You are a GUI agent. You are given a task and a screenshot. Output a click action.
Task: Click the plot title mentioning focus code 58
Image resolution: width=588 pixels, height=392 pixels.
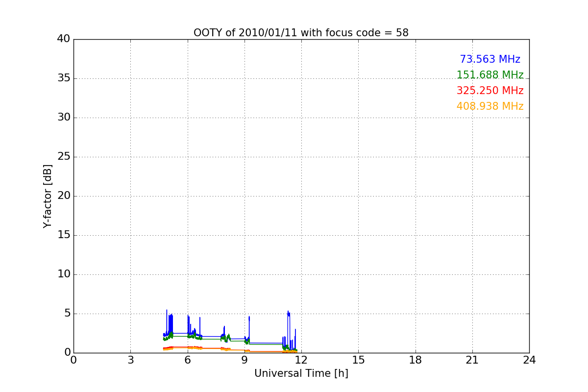[301, 33]
